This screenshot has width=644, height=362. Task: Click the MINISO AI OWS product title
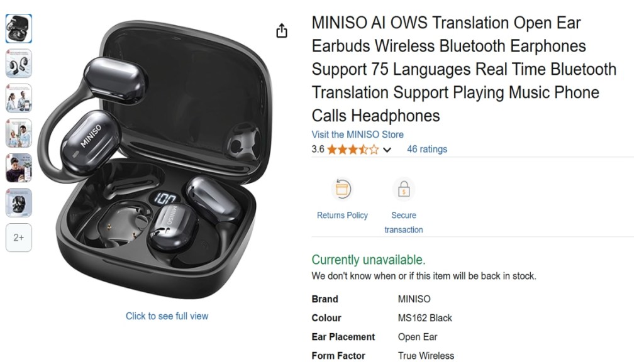point(464,69)
